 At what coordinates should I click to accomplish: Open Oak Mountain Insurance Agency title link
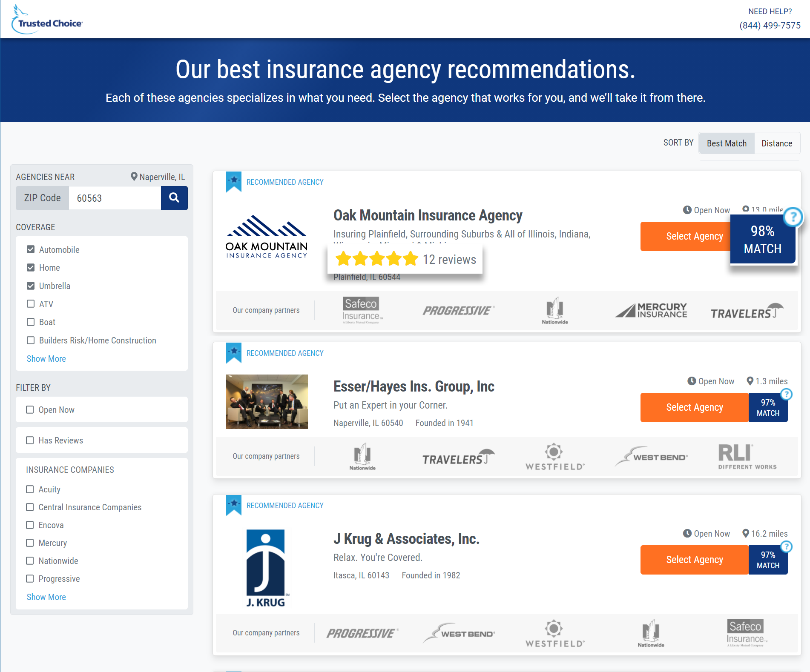click(x=428, y=215)
